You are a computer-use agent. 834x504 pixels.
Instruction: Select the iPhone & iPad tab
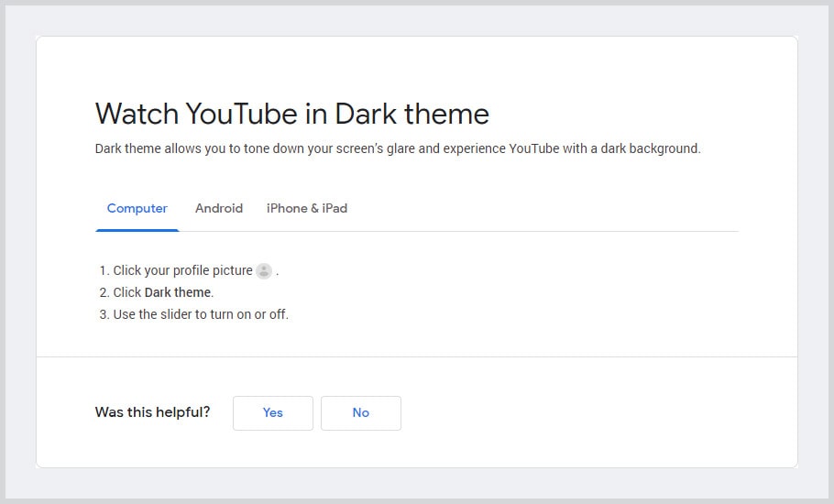click(x=307, y=208)
